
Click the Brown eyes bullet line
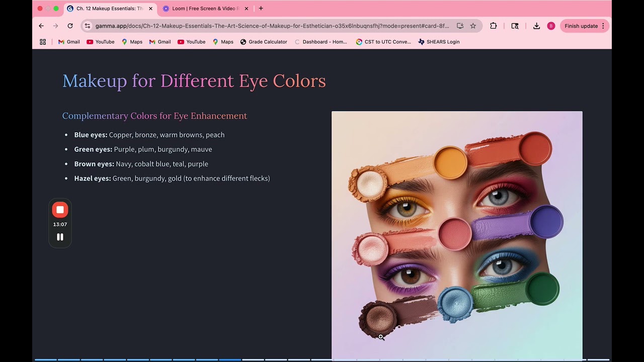click(141, 164)
